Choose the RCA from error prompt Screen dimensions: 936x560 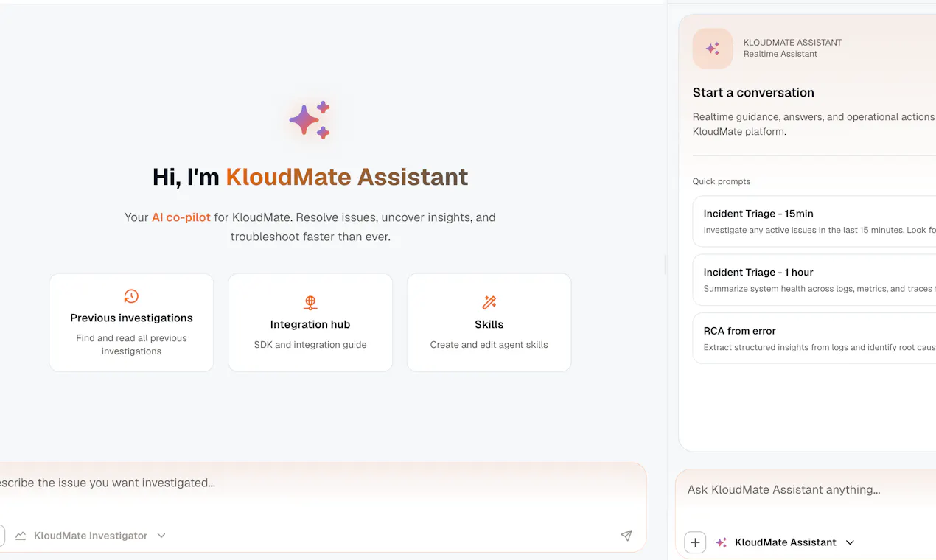(x=814, y=338)
